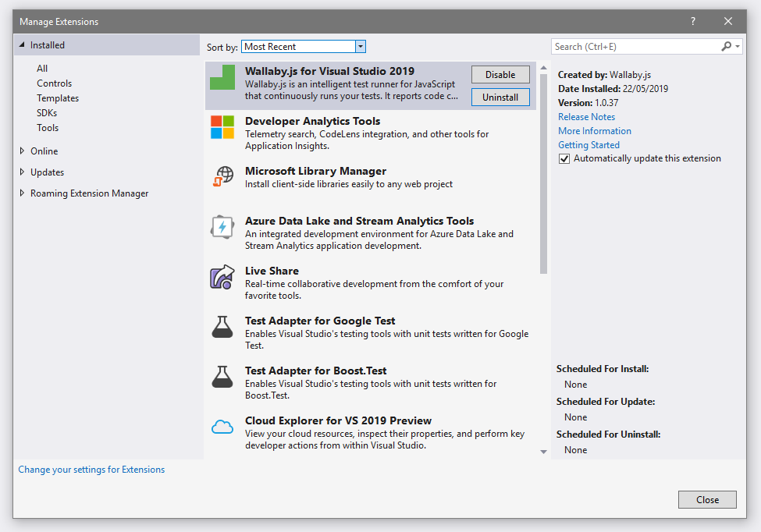This screenshot has height=532, width=761.
Task: Click the Azure Data Lake tools icon
Action: tap(222, 227)
